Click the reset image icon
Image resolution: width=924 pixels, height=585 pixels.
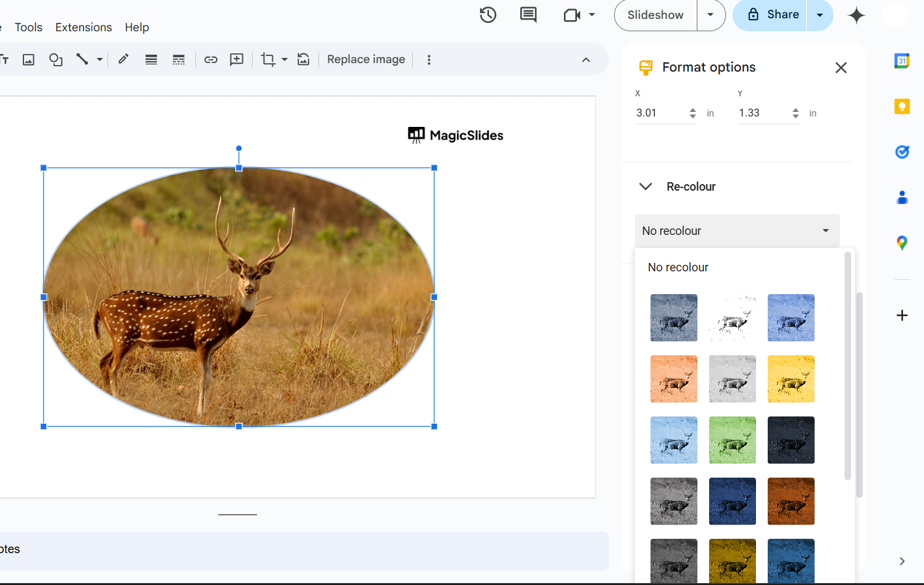(x=303, y=60)
